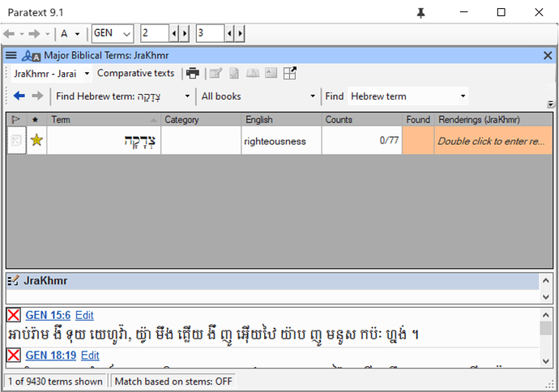Click the Biblical Terms icon in title bar

click(x=31, y=56)
